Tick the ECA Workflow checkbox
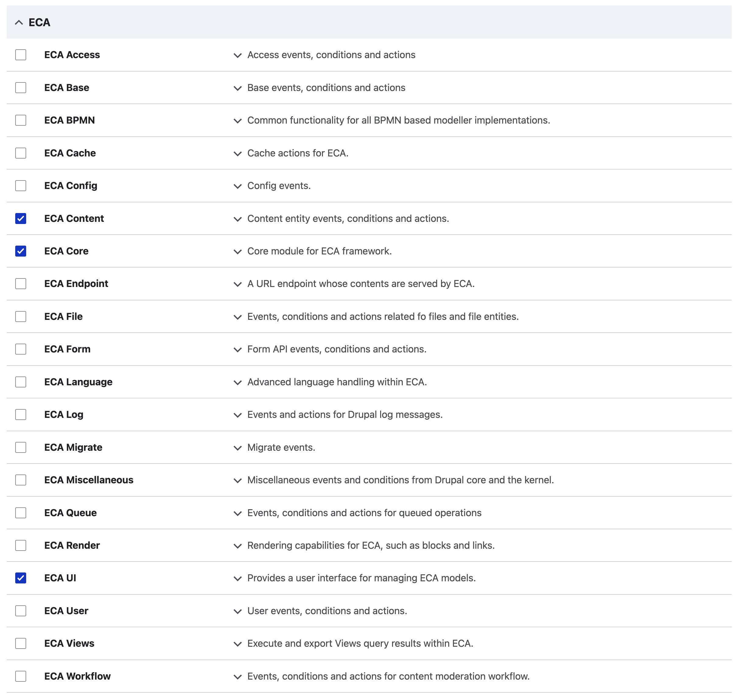739x700 pixels. click(20, 676)
